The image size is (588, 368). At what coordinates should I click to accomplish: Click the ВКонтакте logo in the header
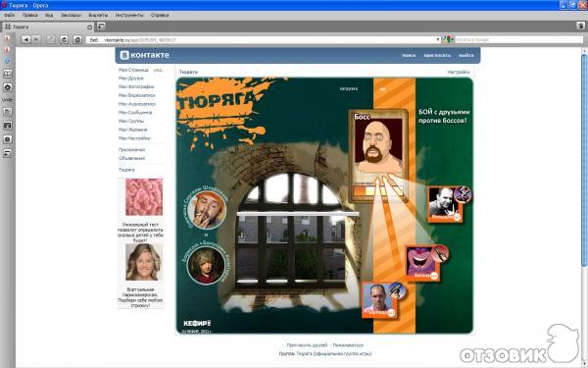click(145, 55)
